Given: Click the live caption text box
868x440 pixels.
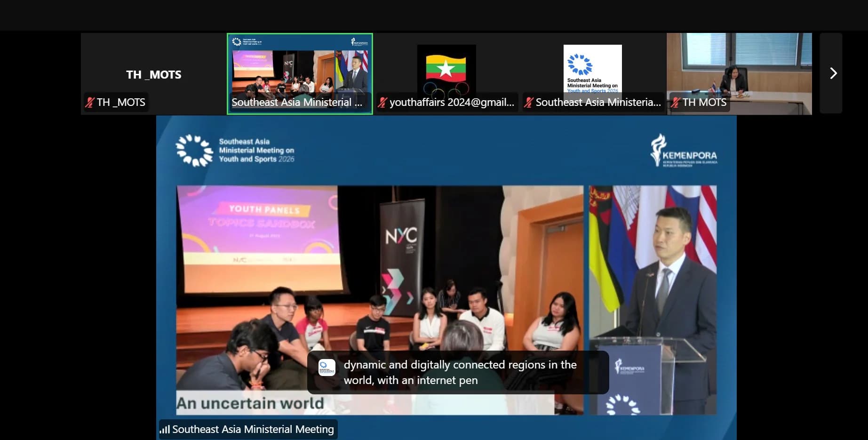Looking at the screenshot, I should click(x=458, y=372).
